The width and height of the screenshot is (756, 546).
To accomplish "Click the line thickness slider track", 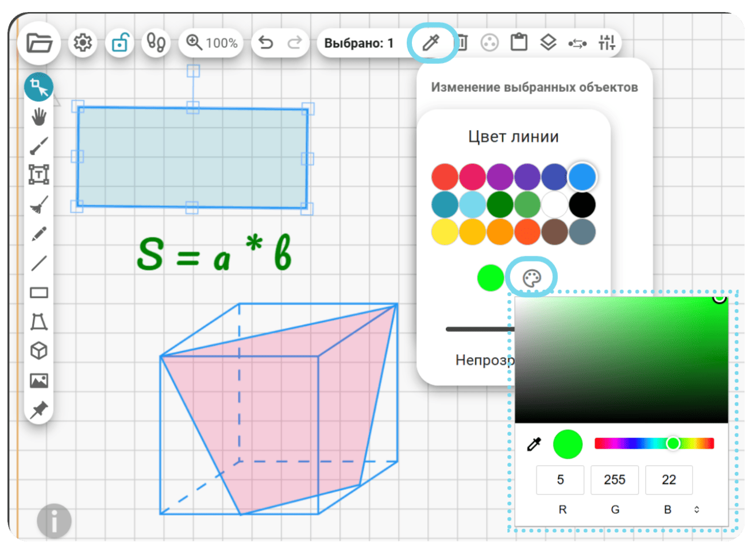I will pyautogui.click(x=480, y=329).
